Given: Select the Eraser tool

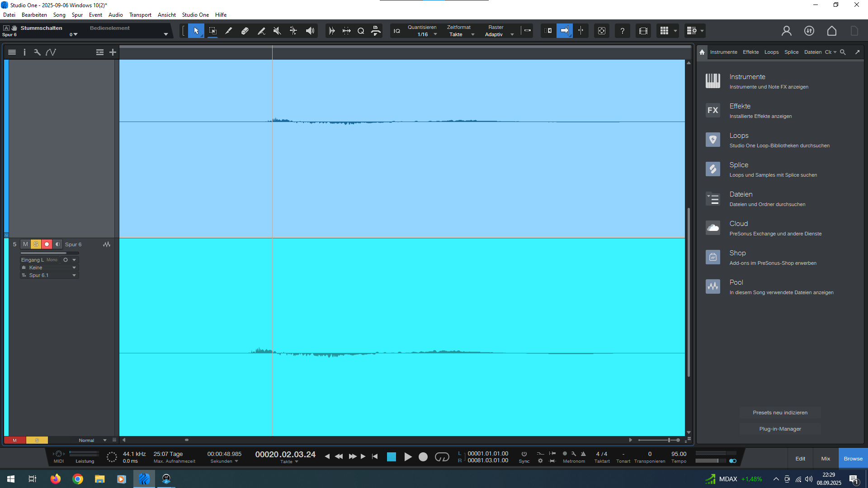Looking at the screenshot, I should coord(245,31).
